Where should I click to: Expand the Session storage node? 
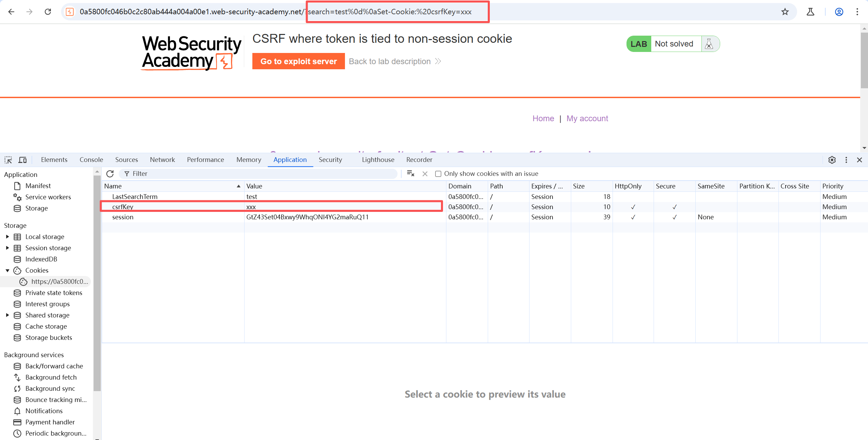point(7,248)
